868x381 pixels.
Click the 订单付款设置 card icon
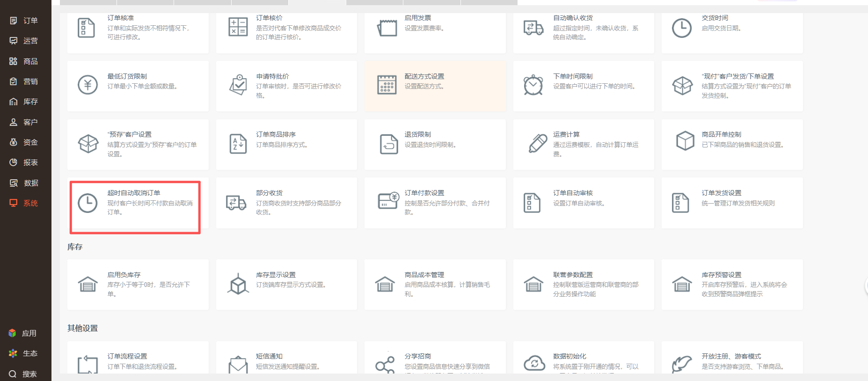[388, 200]
